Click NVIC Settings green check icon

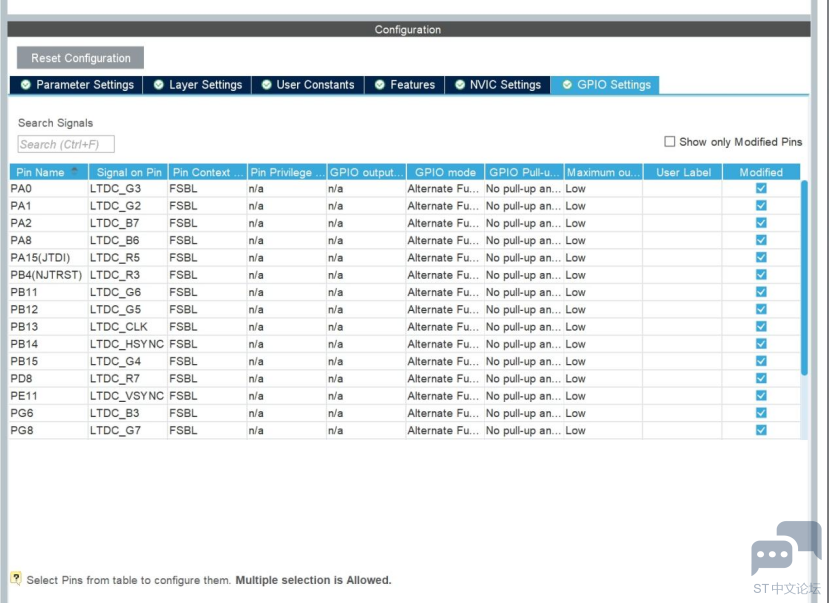coord(460,85)
